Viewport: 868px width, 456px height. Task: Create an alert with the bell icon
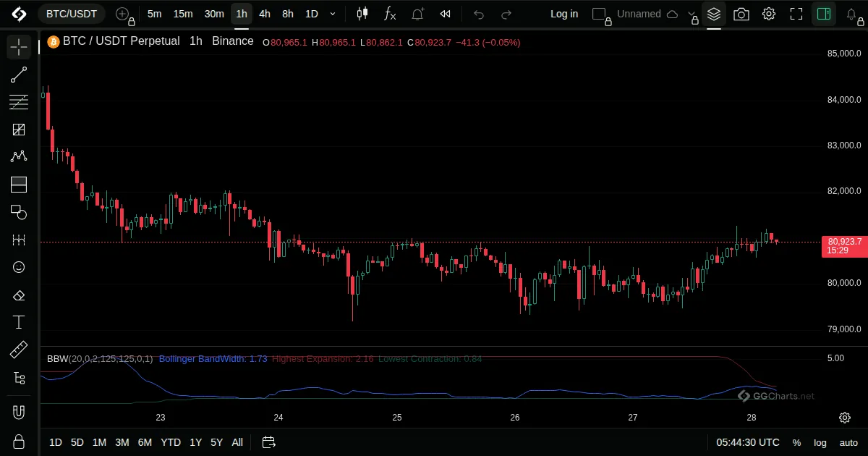click(x=418, y=14)
